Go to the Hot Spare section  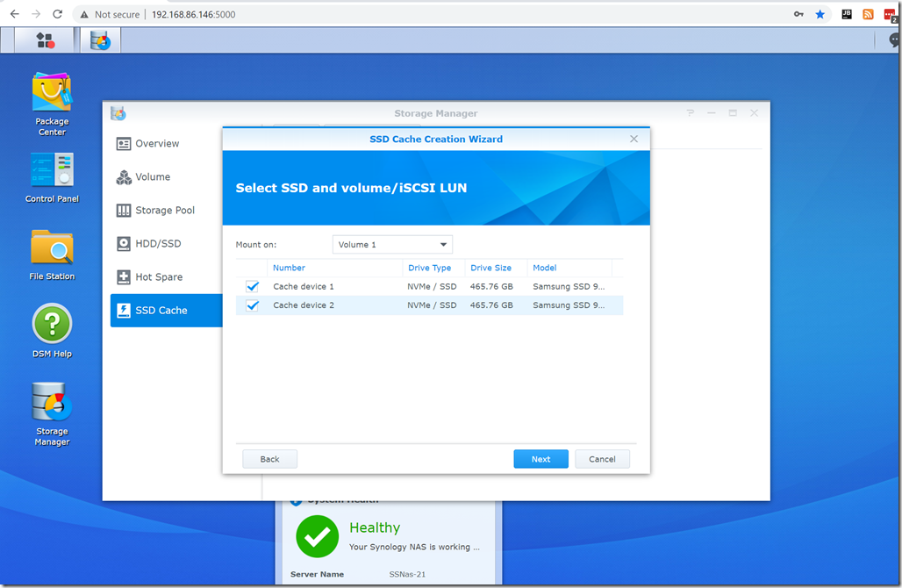click(x=166, y=276)
